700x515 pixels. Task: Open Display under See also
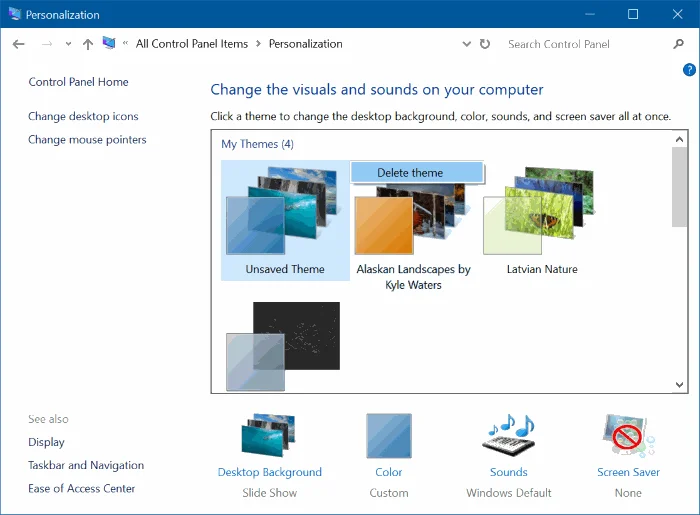(x=46, y=442)
